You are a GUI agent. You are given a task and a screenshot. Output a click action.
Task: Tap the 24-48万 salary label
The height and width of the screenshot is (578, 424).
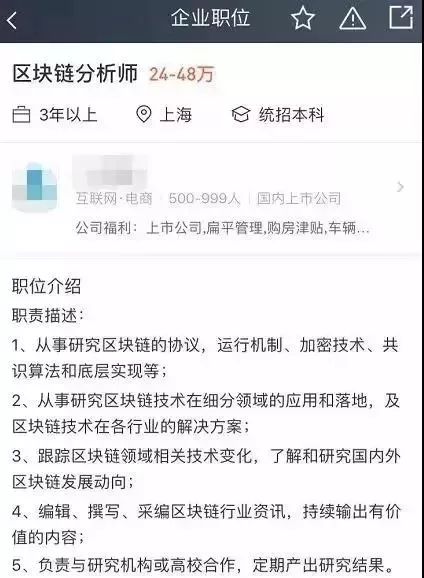point(181,74)
